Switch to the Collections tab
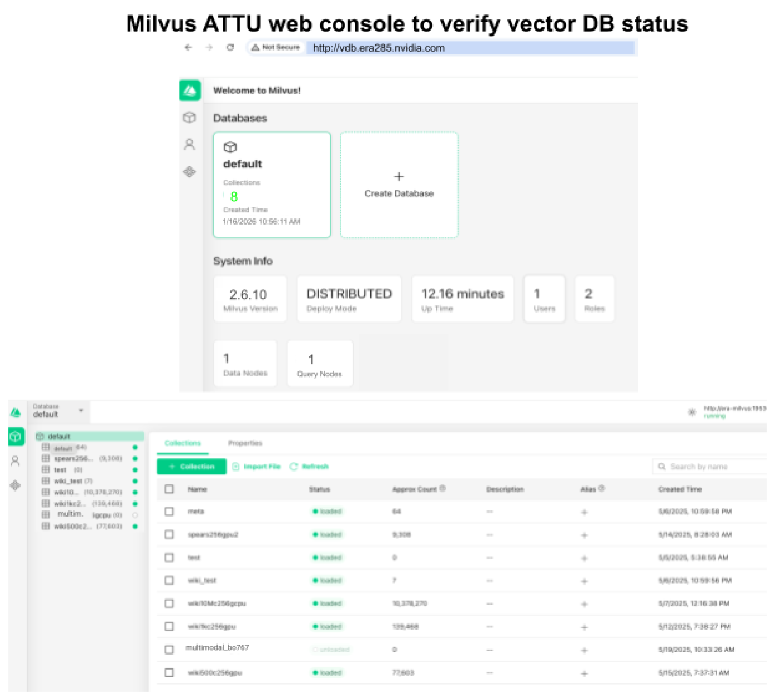775x700 pixels. [183, 443]
